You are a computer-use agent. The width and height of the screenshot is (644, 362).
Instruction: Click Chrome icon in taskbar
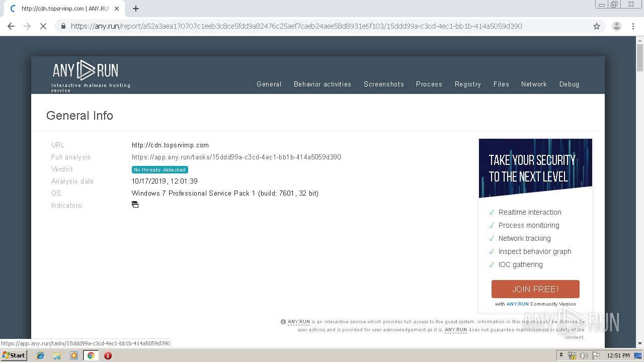tap(91, 355)
